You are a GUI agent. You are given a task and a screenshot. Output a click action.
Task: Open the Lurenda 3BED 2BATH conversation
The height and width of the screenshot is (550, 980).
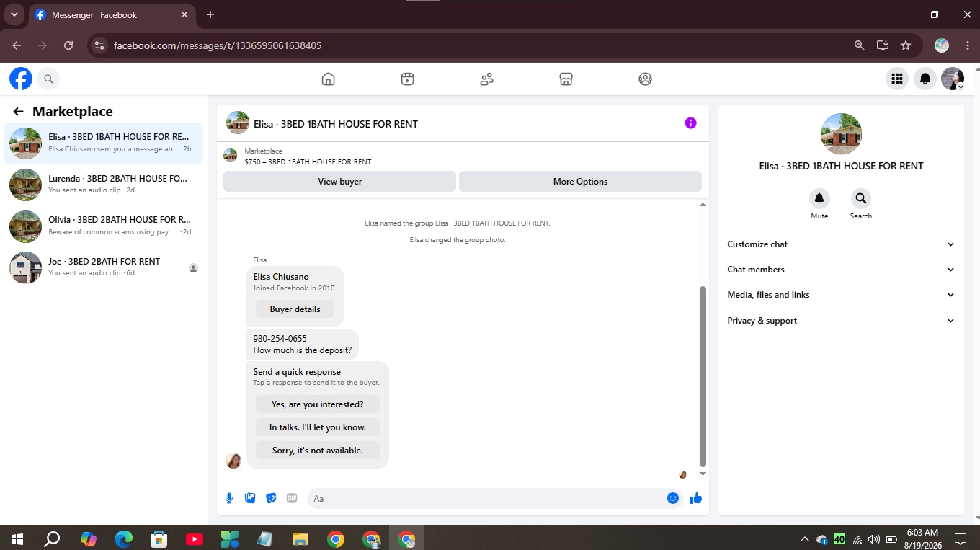coord(104,185)
